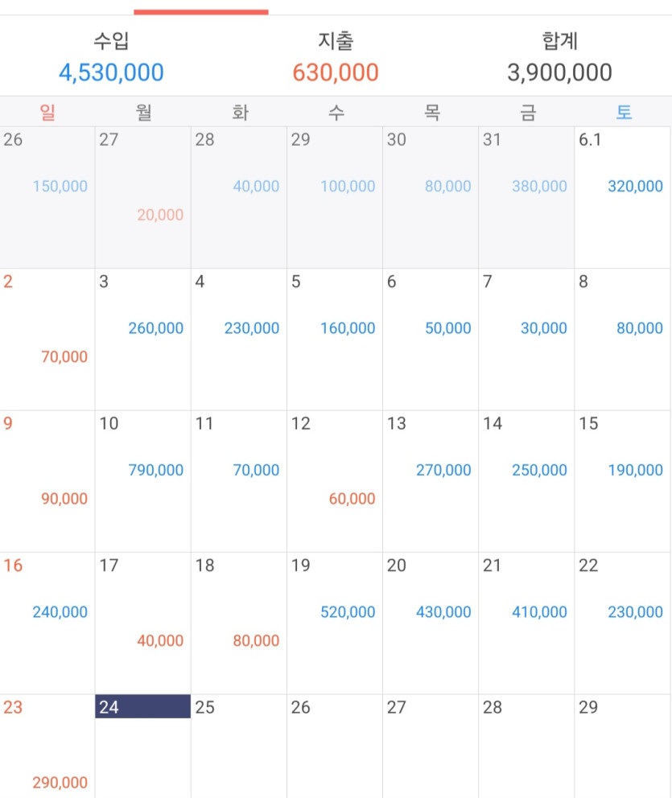
Task: Open May 27 with 20,000 expense
Action: click(x=143, y=197)
